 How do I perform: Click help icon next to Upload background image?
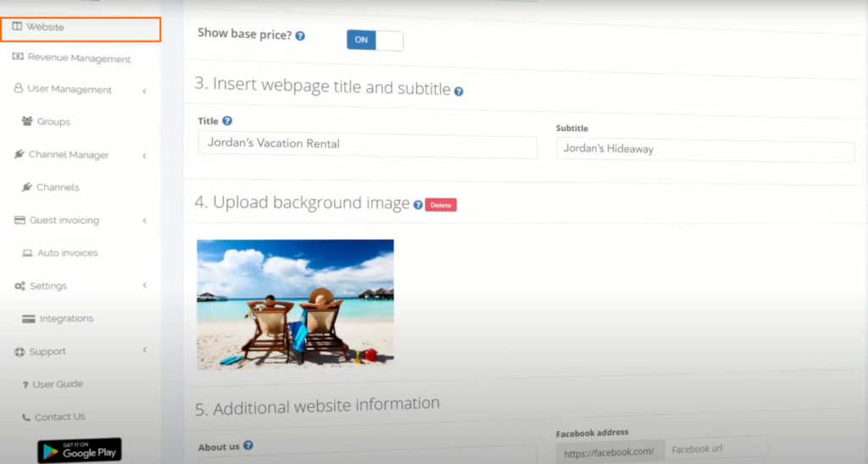pyautogui.click(x=418, y=204)
